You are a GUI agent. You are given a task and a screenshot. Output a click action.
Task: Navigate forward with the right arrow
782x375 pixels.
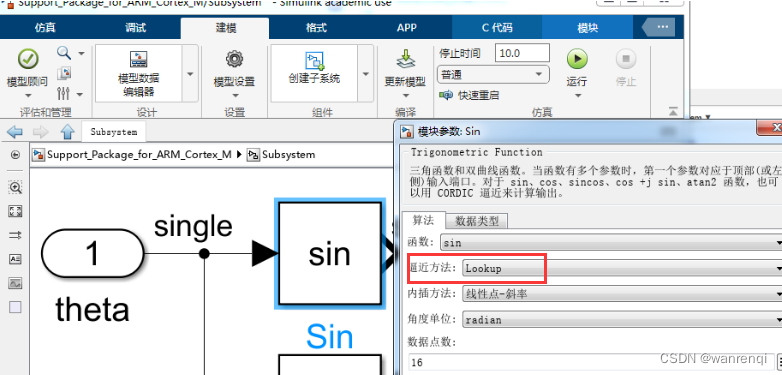40,132
